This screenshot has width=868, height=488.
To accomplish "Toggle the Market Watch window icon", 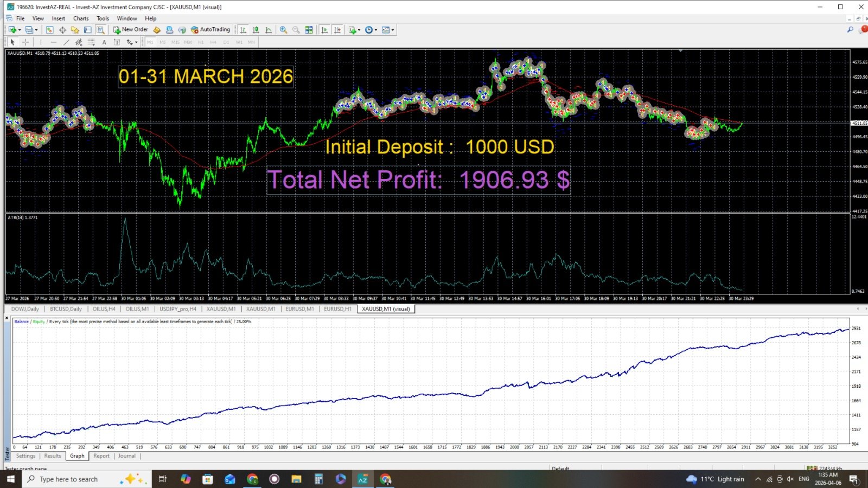I will point(49,30).
